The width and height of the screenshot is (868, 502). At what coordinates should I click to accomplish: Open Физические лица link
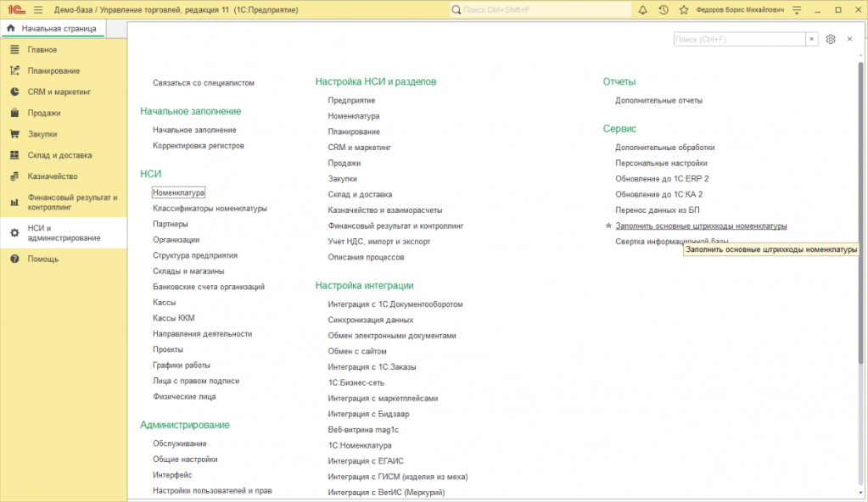[184, 397]
